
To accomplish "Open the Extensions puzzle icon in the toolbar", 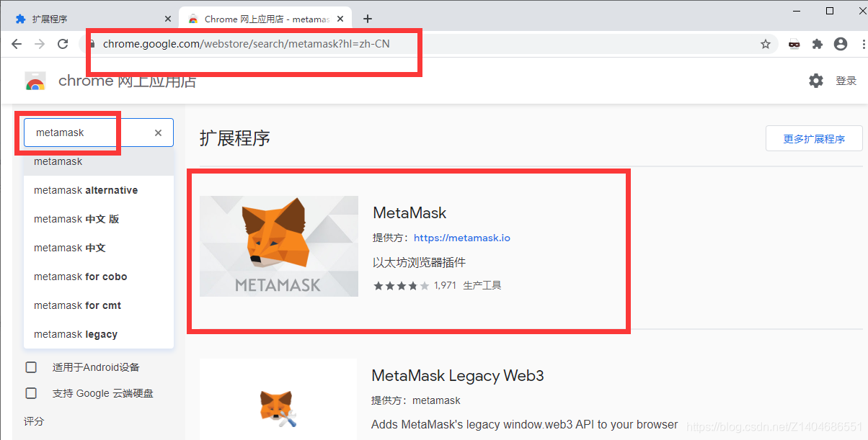I will coord(817,44).
